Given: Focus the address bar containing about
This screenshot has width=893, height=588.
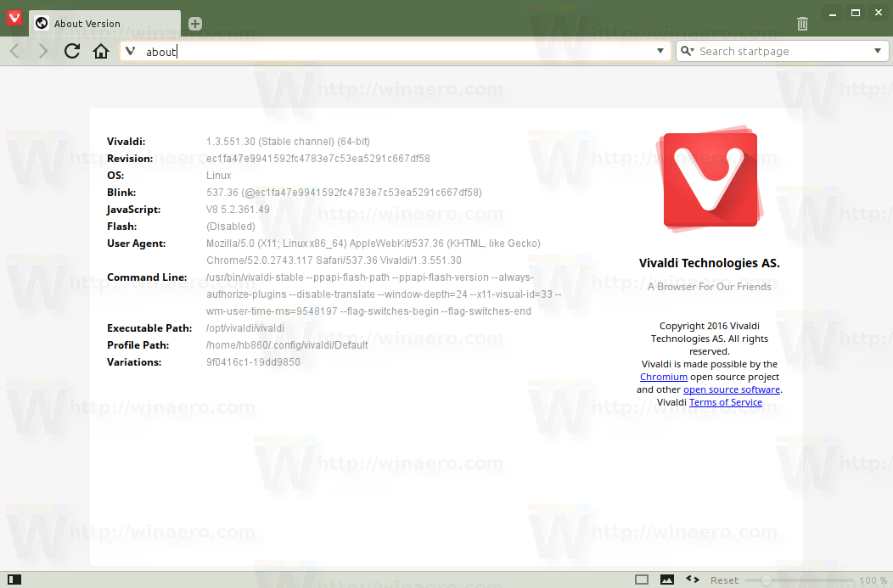Looking at the screenshot, I should (x=396, y=51).
